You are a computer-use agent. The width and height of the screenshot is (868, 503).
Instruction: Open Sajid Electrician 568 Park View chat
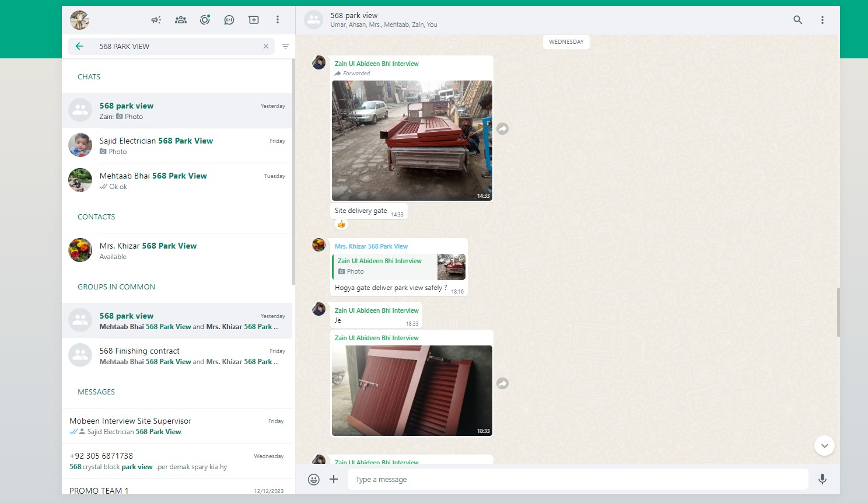[177, 146]
